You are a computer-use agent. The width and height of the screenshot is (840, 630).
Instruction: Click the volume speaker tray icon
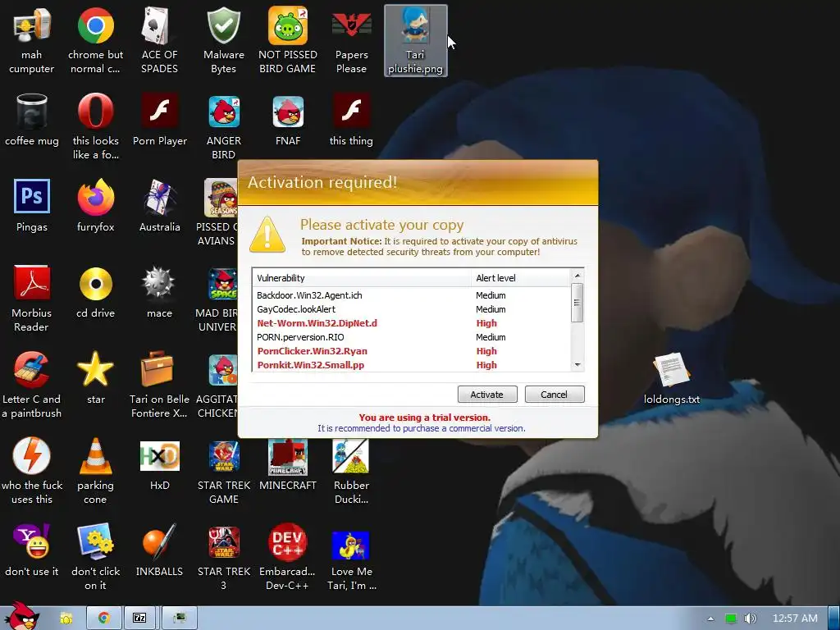point(750,619)
